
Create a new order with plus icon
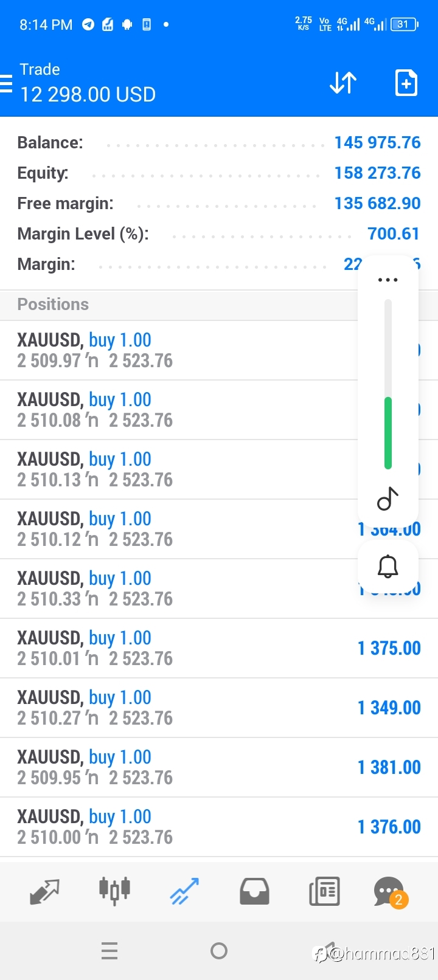coord(406,83)
